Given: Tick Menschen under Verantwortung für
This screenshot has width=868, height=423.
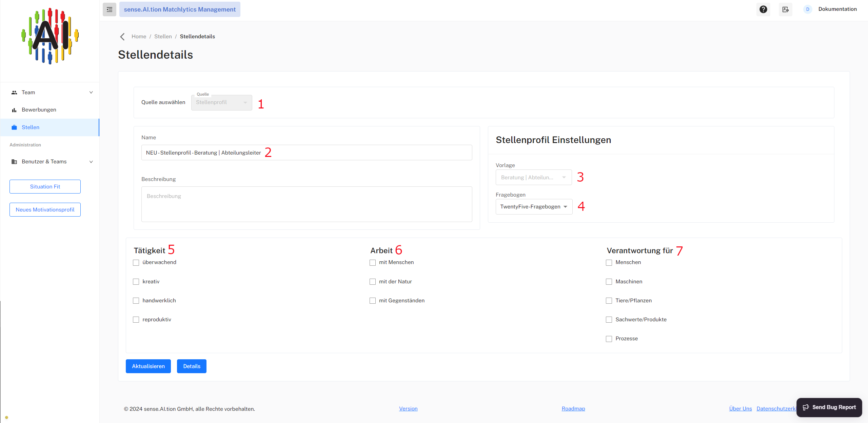Looking at the screenshot, I should (609, 263).
